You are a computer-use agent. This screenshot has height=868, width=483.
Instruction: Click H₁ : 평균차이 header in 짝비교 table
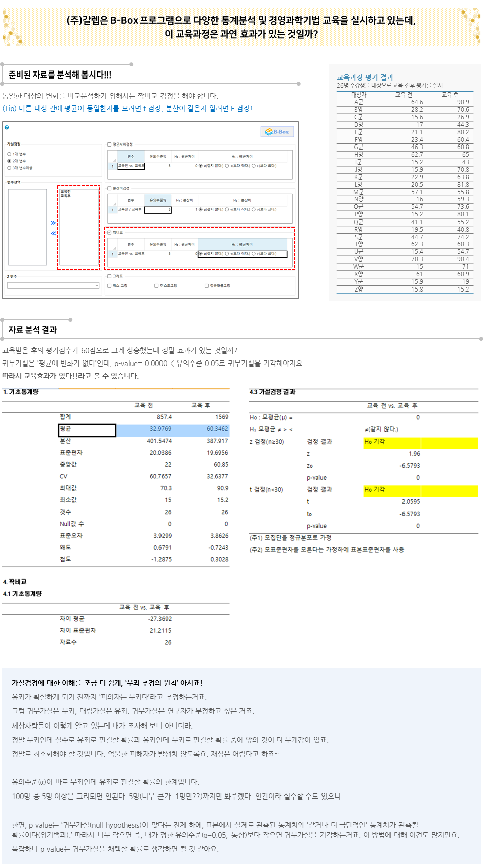(x=243, y=244)
